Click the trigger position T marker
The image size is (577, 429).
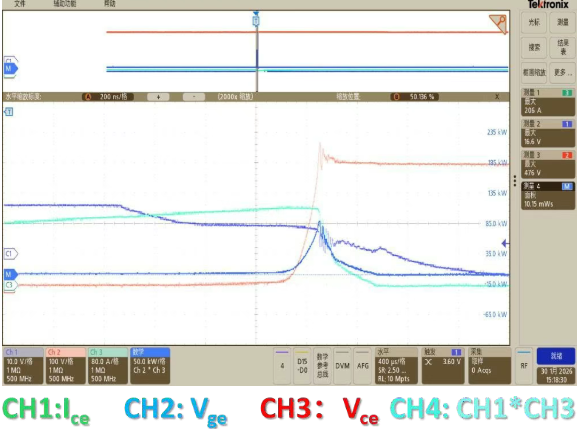coord(256,21)
